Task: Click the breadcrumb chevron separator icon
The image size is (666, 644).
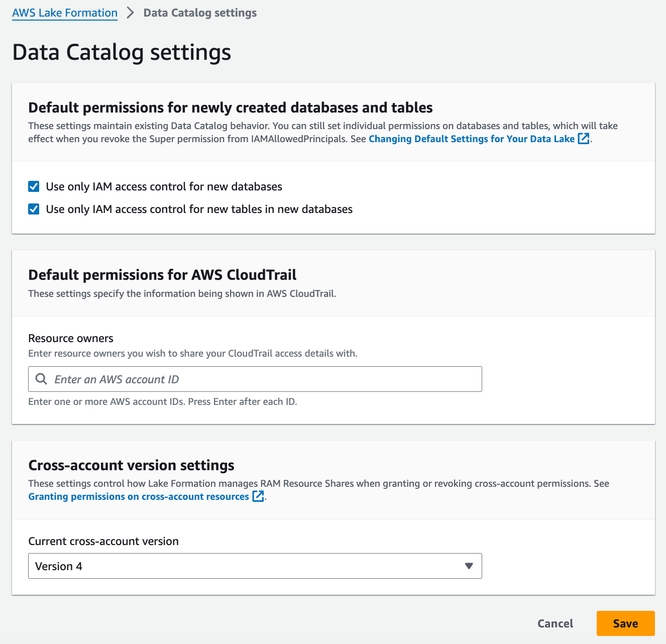Action: coord(131,13)
